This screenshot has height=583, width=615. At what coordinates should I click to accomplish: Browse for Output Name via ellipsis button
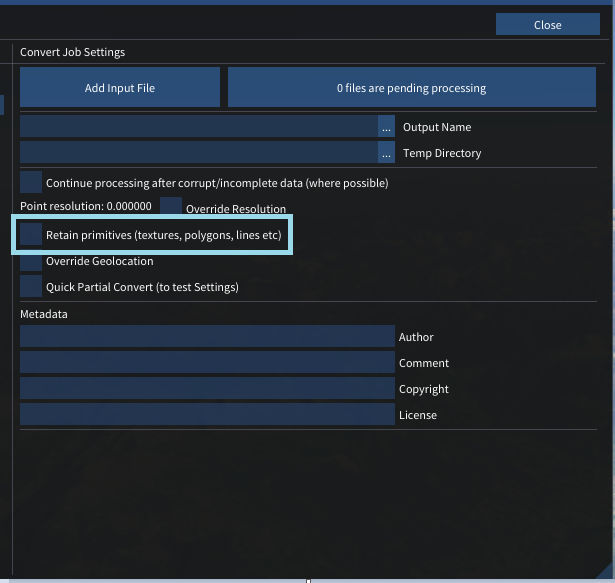pyautogui.click(x=386, y=126)
